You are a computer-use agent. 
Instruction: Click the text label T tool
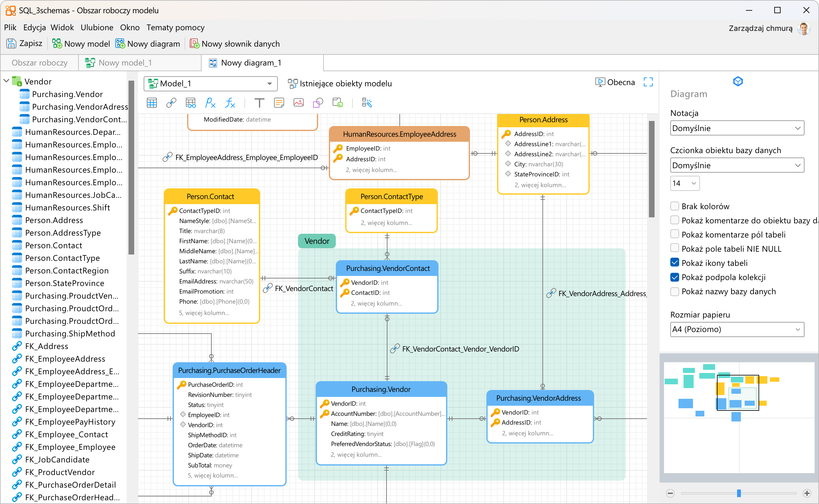[x=259, y=103]
